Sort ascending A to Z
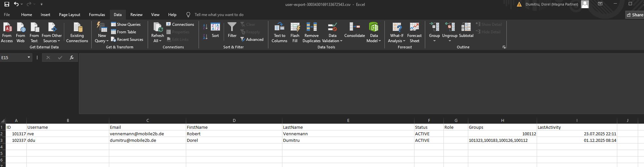This screenshot has height=167, width=644. (205, 27)
